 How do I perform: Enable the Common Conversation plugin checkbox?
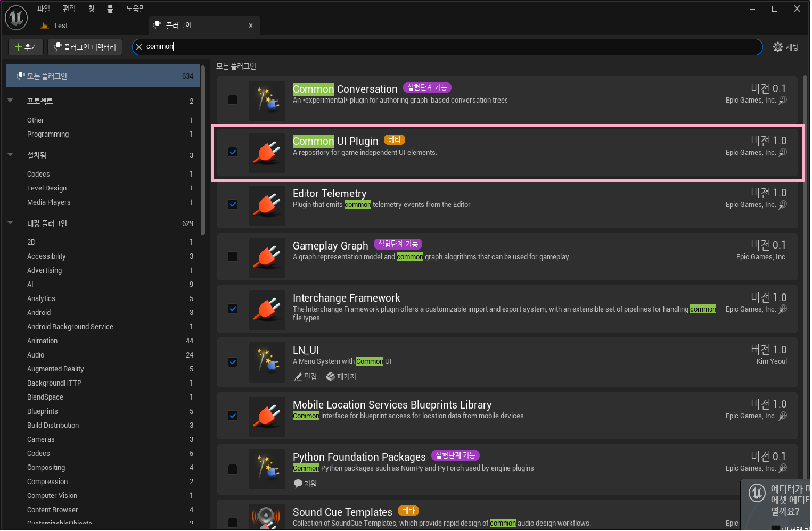point(233,99)
